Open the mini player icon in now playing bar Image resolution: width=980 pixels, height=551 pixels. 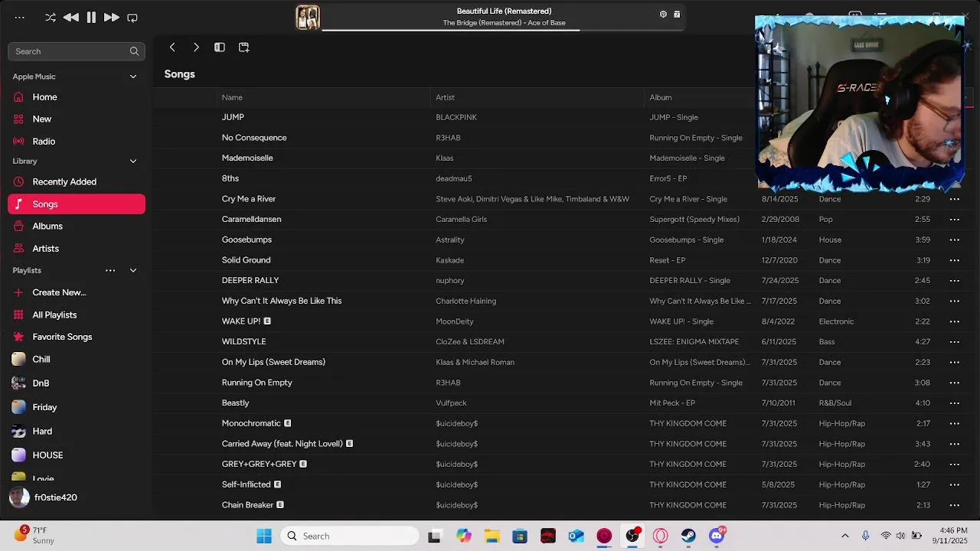[x=677, y=14]
